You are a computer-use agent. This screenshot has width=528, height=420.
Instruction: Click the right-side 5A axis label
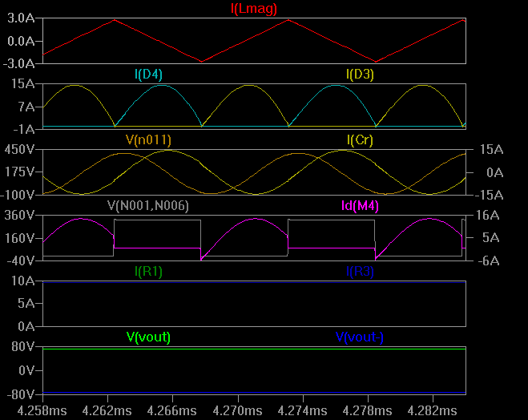tap(491, 238)
